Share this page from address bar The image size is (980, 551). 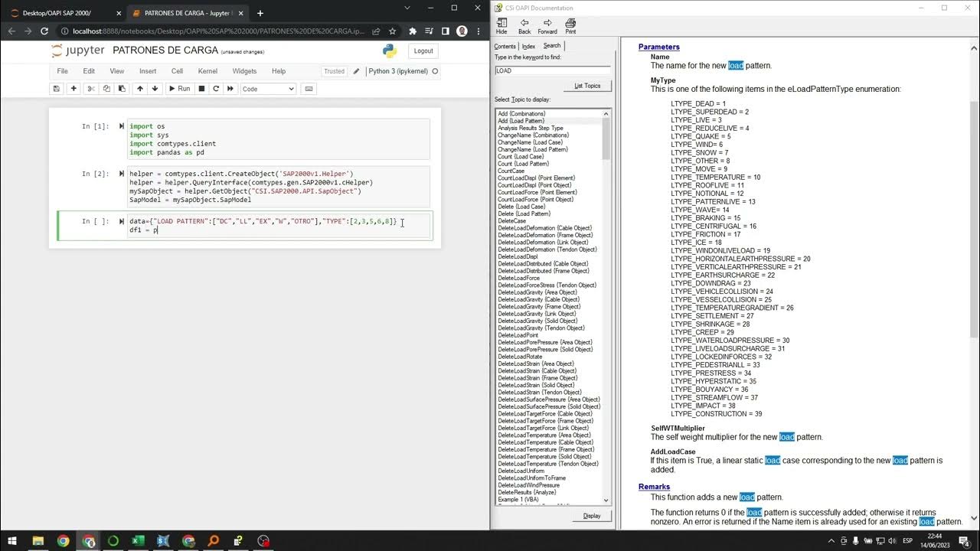377,31
